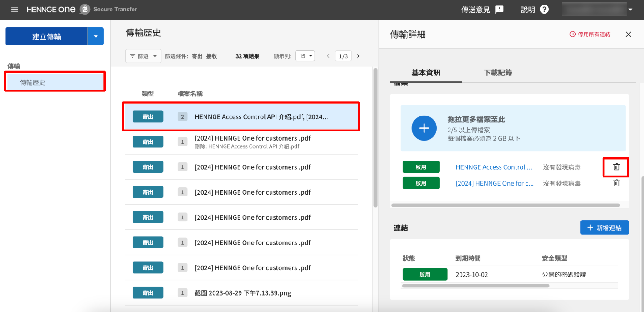Viewport: 644px width, 312px height.
Task: Select the HENNGE Access Control API 介紹.pdf transfer row
Action: (x=241, y=117)
